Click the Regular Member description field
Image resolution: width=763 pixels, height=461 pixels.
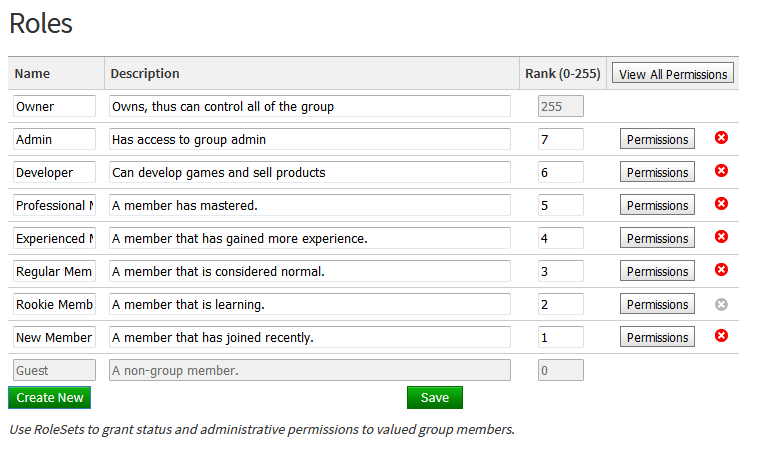pos(309,271)
